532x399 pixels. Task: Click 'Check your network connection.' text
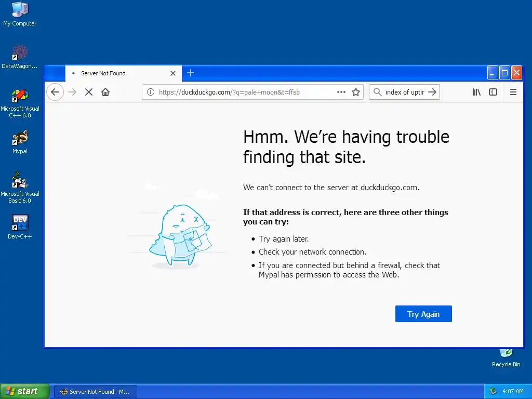point(312,252)
